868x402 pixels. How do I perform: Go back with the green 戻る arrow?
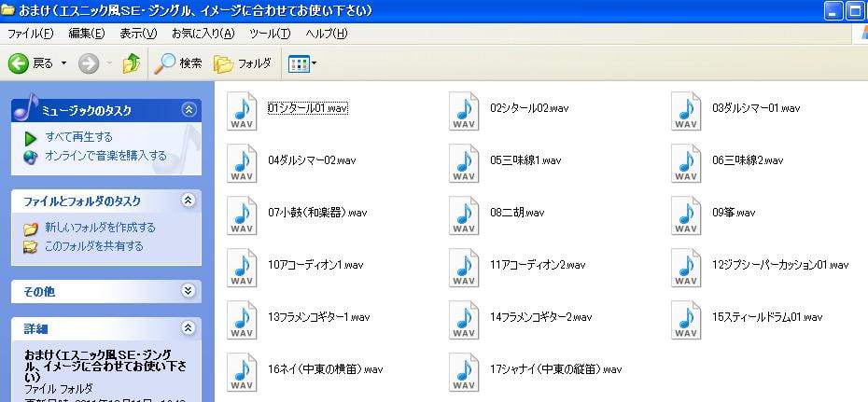[x=19, y=63]
